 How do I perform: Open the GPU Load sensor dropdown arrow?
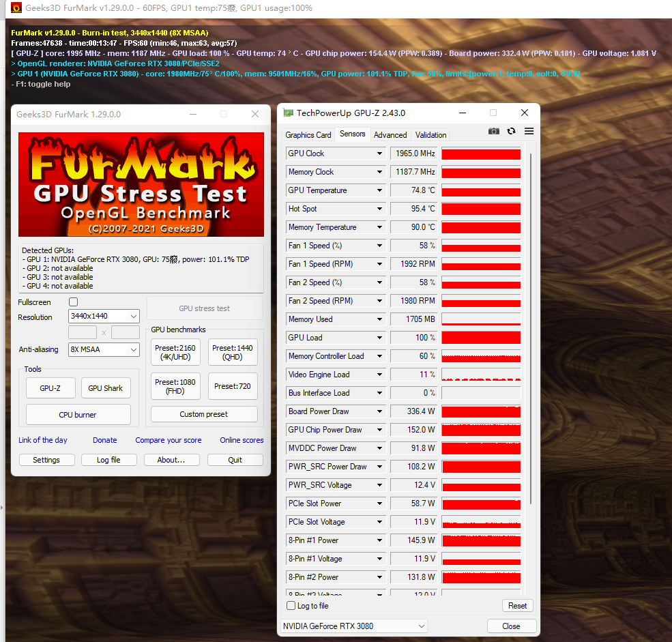pyautogui.click(x=379, y=338)
